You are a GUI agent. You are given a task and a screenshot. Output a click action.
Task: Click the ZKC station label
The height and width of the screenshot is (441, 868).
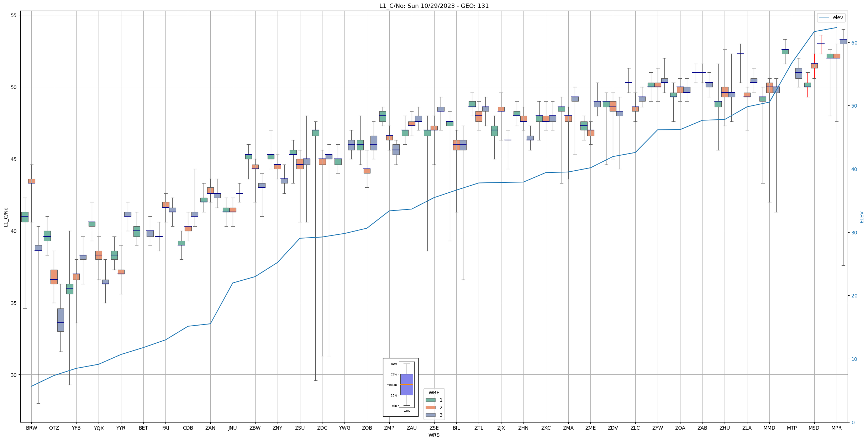(x=546, y=428)
